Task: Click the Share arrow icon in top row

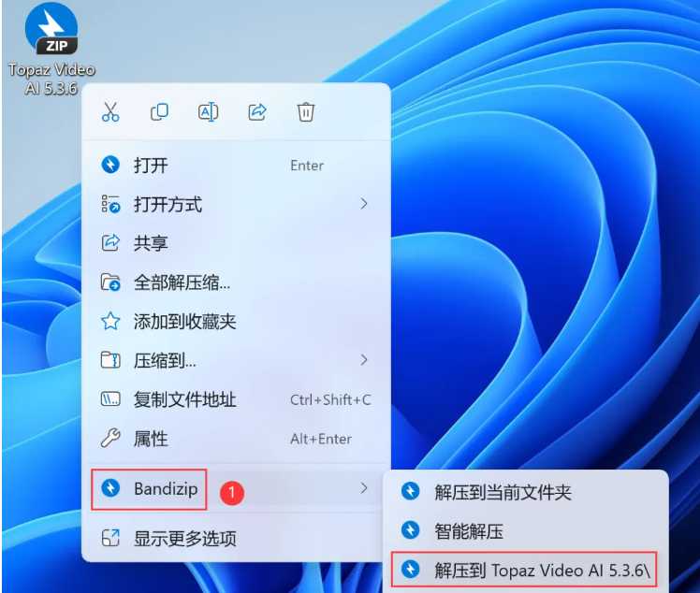Action: (256, 112)
